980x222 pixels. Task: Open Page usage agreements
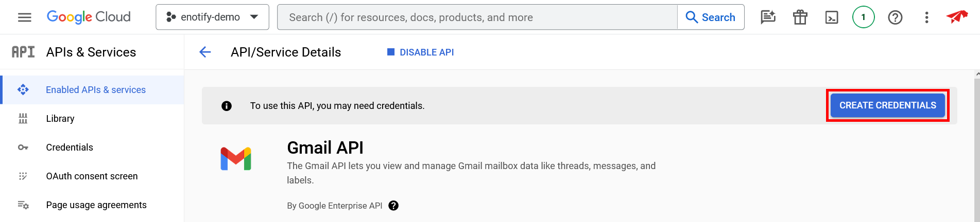click(96, 205)
